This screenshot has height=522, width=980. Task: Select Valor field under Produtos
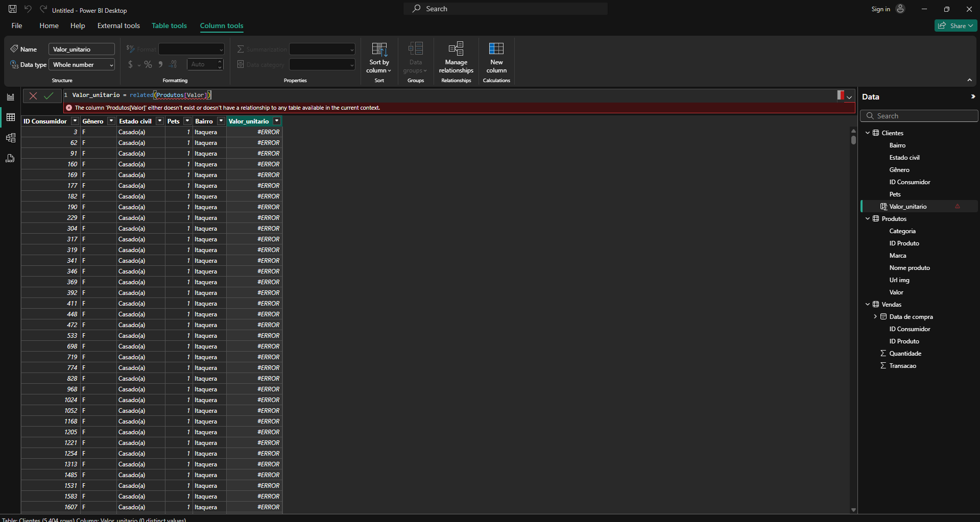coord(896,292)
